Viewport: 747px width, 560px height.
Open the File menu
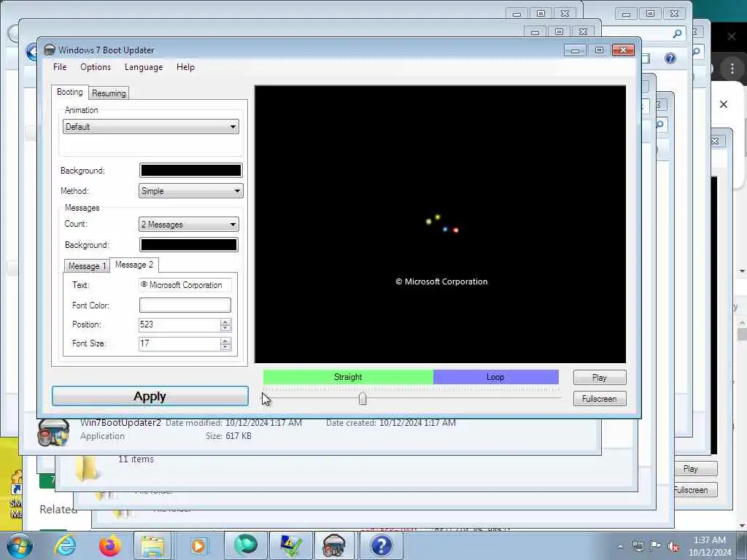pos(60,67)
